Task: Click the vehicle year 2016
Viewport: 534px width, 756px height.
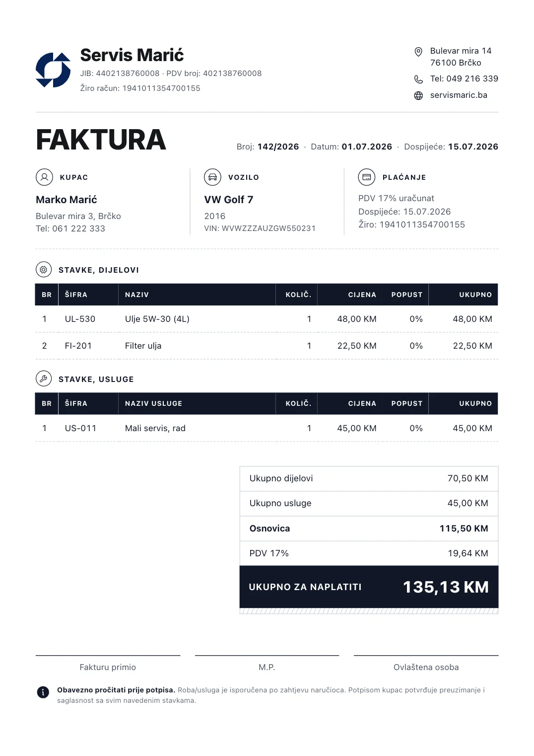Action: (x=215, y=216)
